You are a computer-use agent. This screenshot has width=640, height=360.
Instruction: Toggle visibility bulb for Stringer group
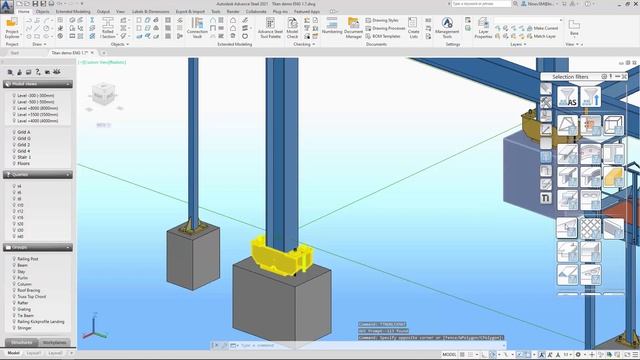[14, 328]
